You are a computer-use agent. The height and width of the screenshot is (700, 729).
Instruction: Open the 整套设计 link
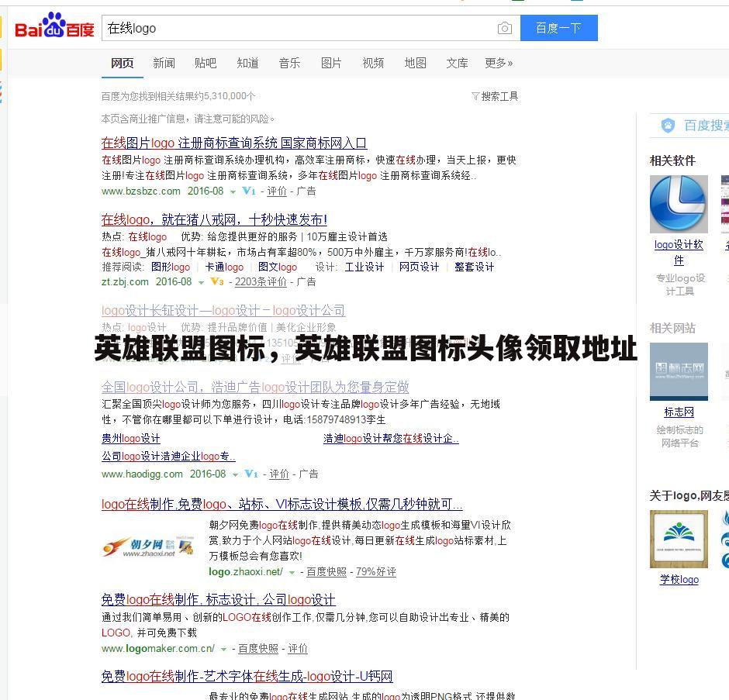point(474,267)
